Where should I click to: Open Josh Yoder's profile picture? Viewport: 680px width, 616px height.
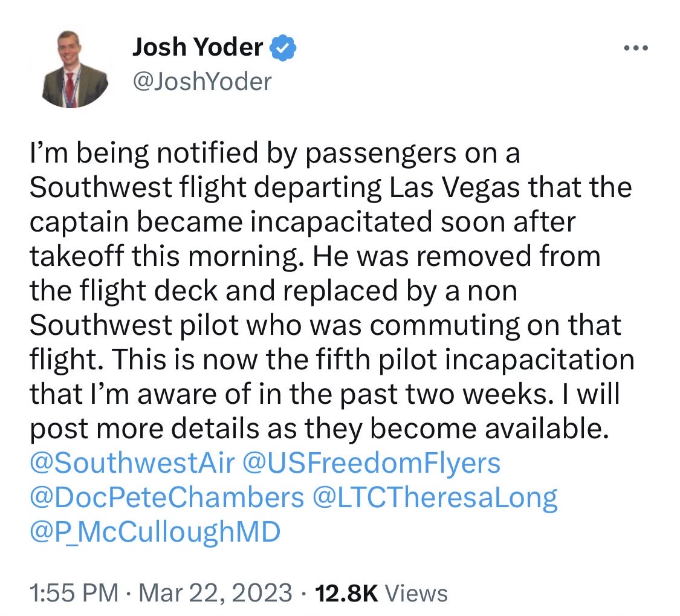tap(74, 69)
